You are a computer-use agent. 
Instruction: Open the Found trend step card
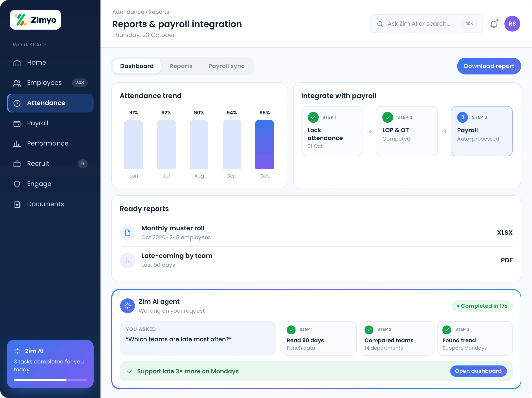click(x=475, y=338)
